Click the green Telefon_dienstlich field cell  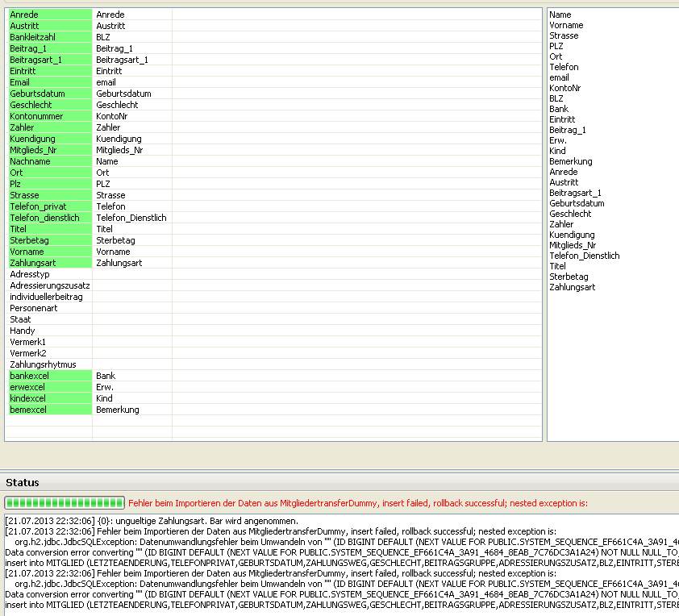point(48,218)
